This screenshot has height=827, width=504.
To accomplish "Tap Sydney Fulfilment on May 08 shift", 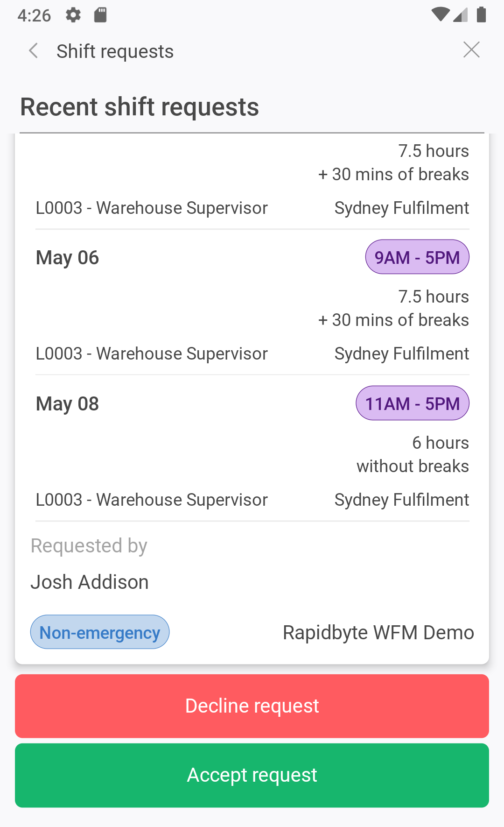I will click(x=402, y=500).
